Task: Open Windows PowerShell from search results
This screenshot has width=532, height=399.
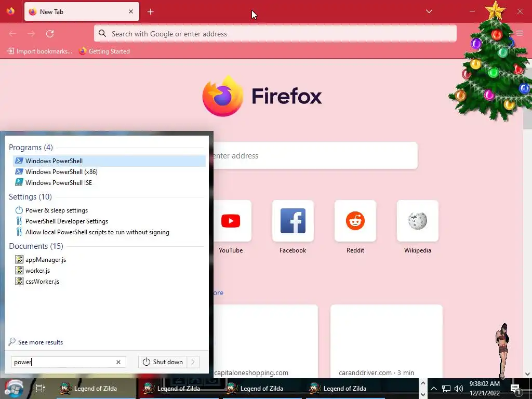Action: pyautogui.click(x=109, y=161)
